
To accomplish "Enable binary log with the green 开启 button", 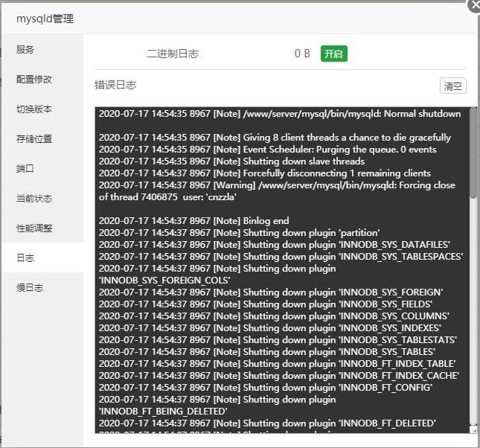I will (334, 54).
